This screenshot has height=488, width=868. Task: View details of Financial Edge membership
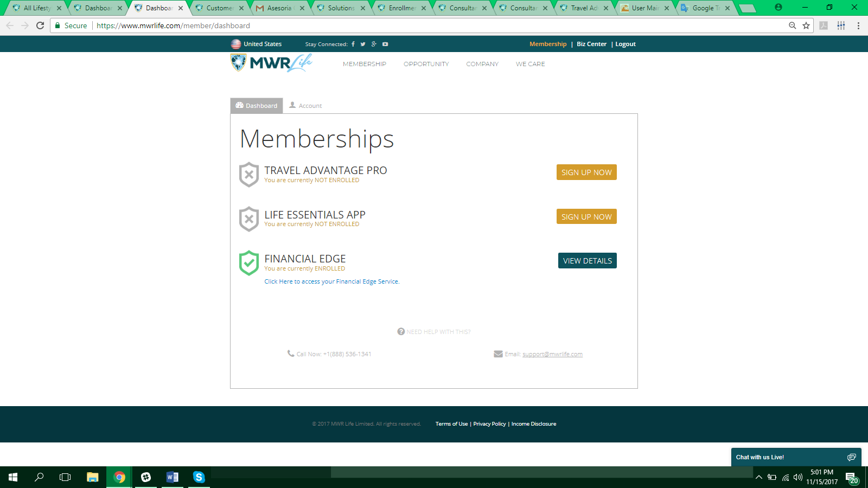[x=588, y=261]
